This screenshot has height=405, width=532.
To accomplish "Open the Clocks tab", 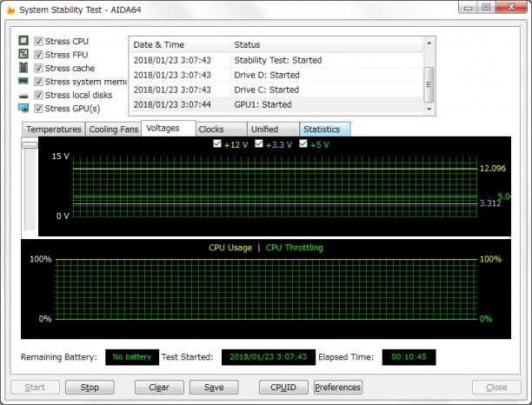I will tap(221, 129).
